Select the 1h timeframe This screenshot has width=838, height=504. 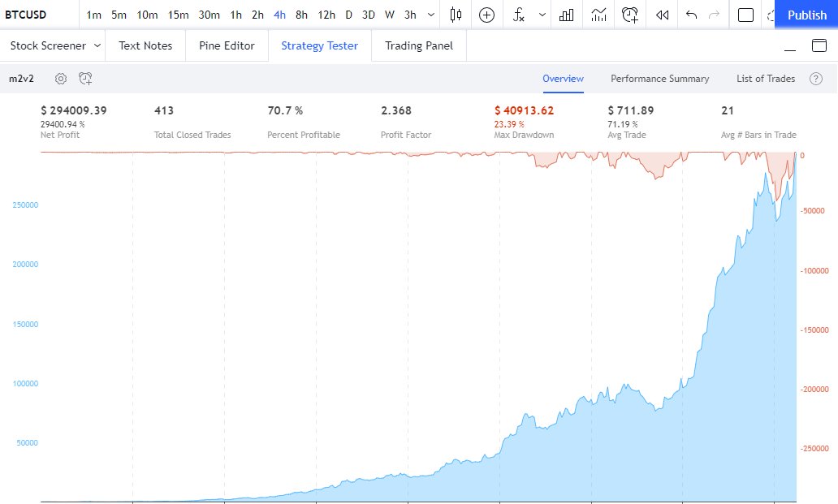point(235,15)
